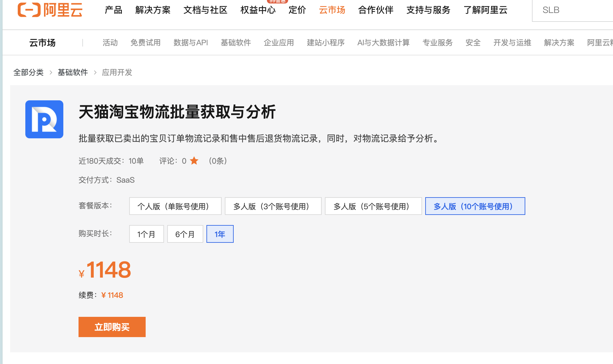Screen dimensions: 613x364
Task: Select 多人版(3个账号使用) package
Action: [273, 206]
